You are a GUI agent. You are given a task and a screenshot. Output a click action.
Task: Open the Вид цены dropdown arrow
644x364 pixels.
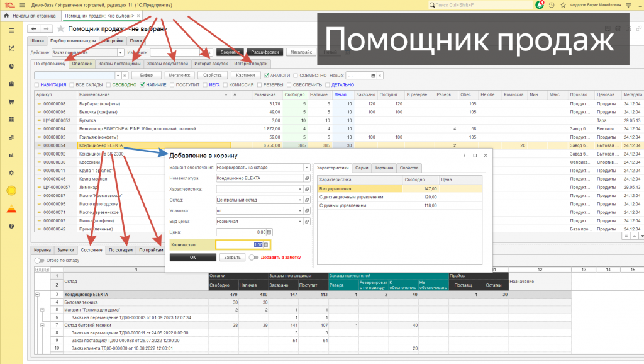point(300,221)
